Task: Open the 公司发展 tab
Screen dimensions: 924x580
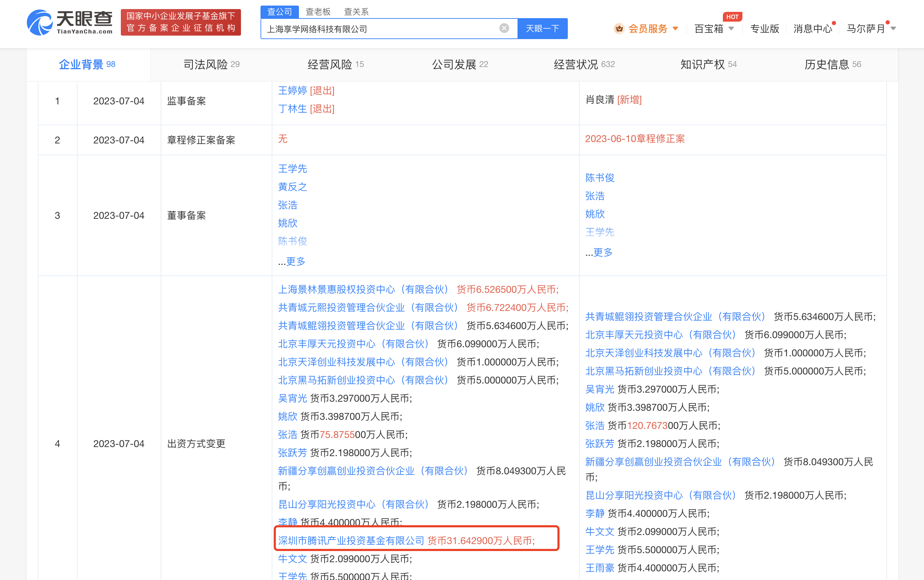Action: pyautogui.click(x=460, y=65)
